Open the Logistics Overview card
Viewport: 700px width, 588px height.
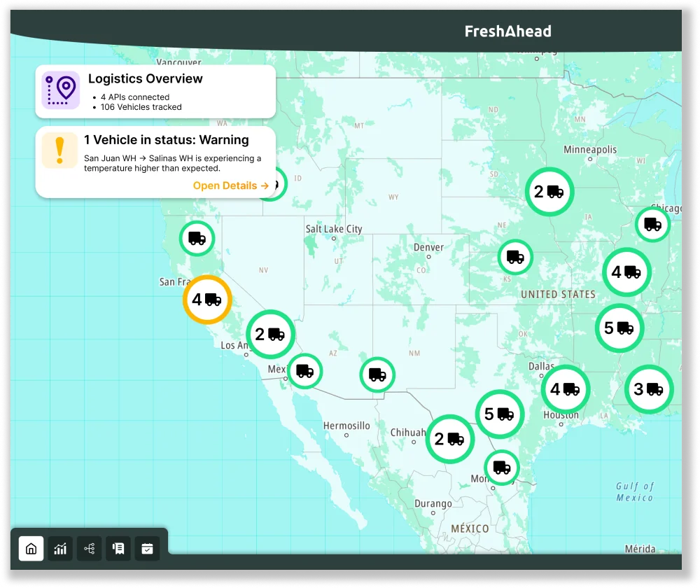tap(155, 91)
